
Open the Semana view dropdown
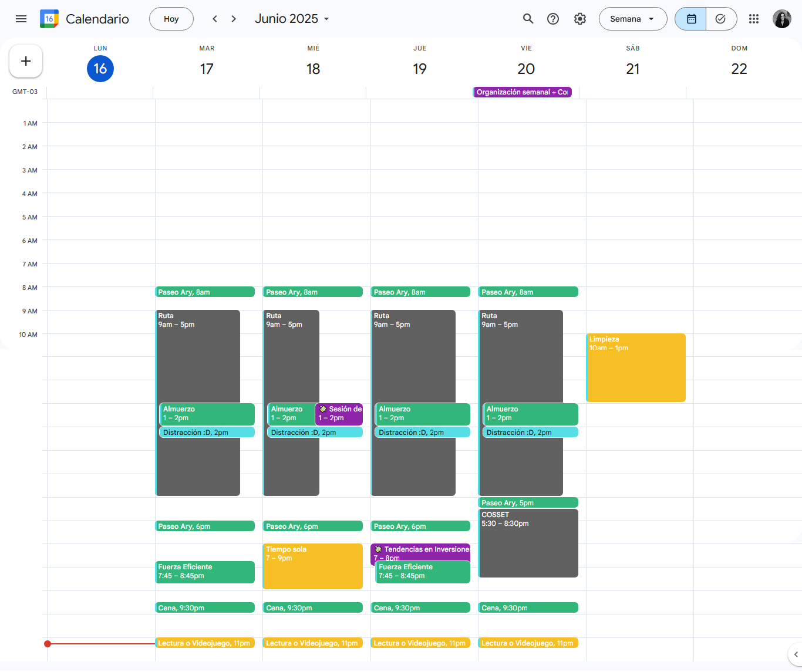pyautogui.click(x=632, y=19)
